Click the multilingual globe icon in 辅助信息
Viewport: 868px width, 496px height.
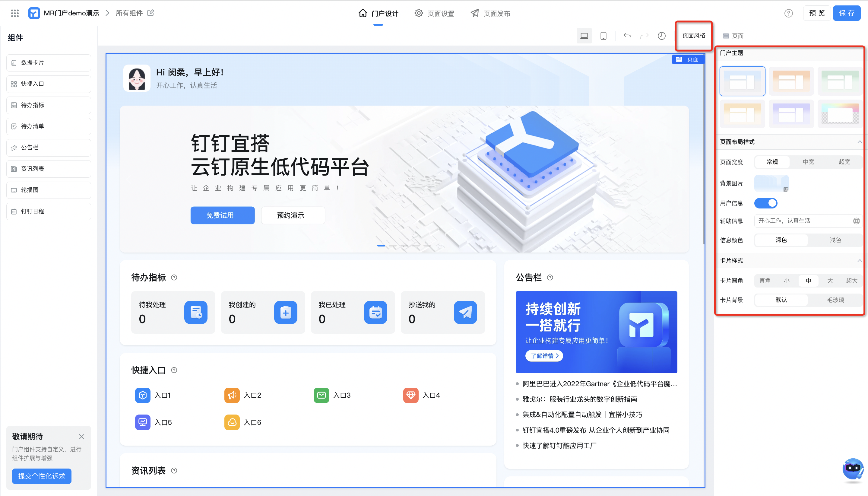coord(856,221)
